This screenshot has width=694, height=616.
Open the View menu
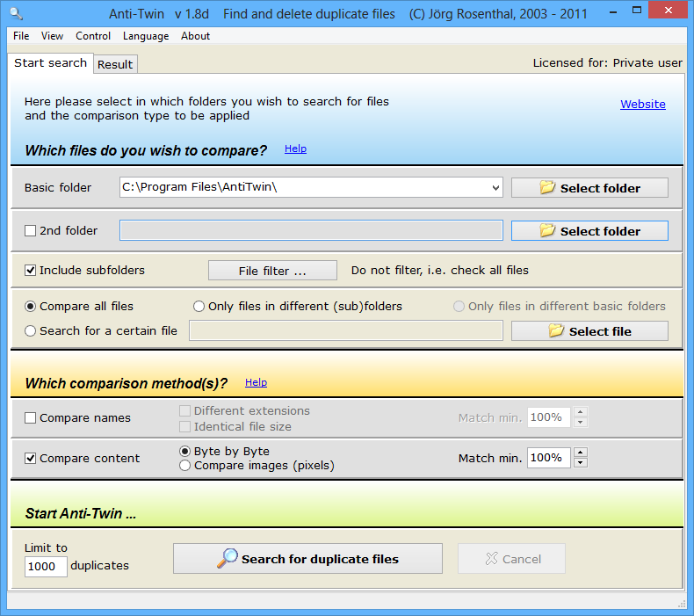click(52, 36)
